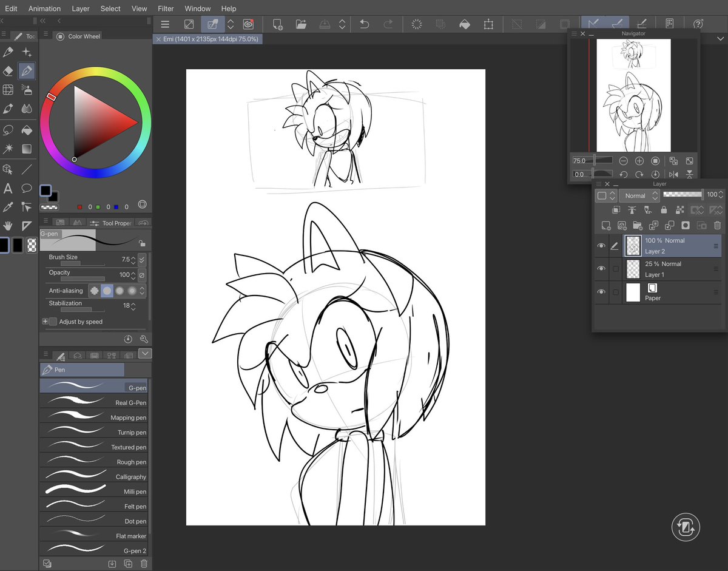Open the layer color dropdown
The image size is (728, 571).
(606, 195)
